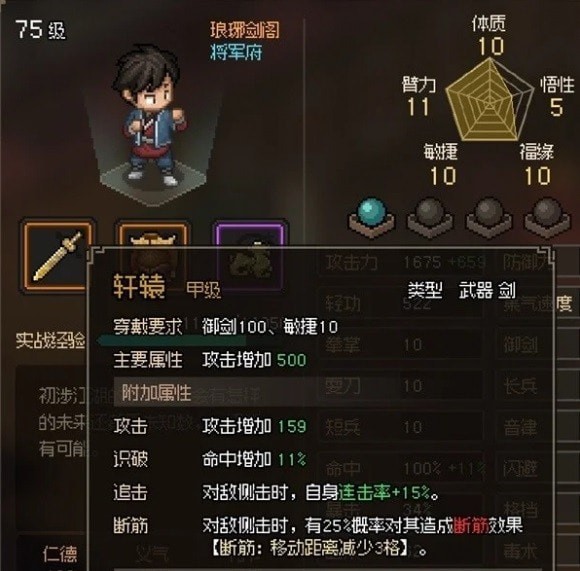The width and height of the screenshot is (580, 571).
Task: Select the 敏捷 attribute value
Action: click(443, 176)
